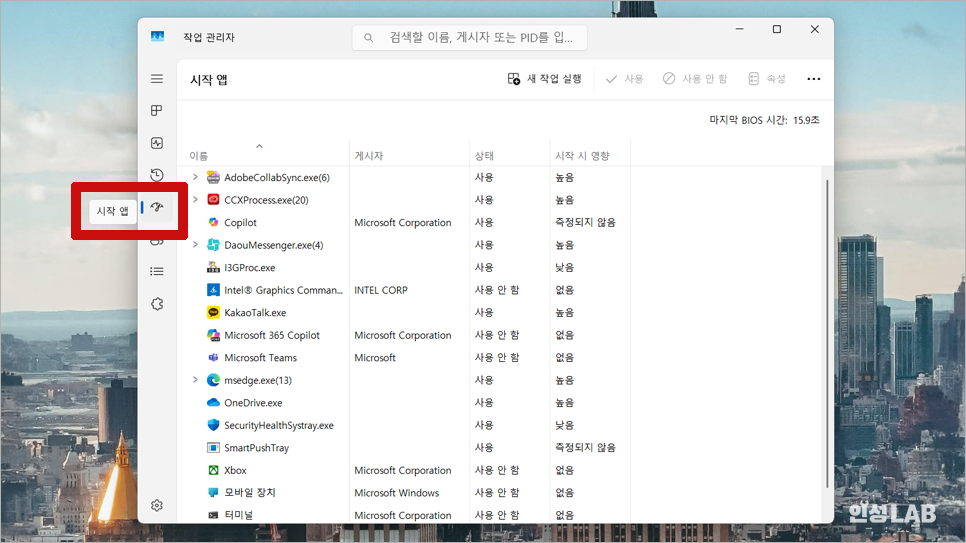Screen dimensions: 966x543
Task: Open the Services page icon
Action: click(x=157, y=304)
